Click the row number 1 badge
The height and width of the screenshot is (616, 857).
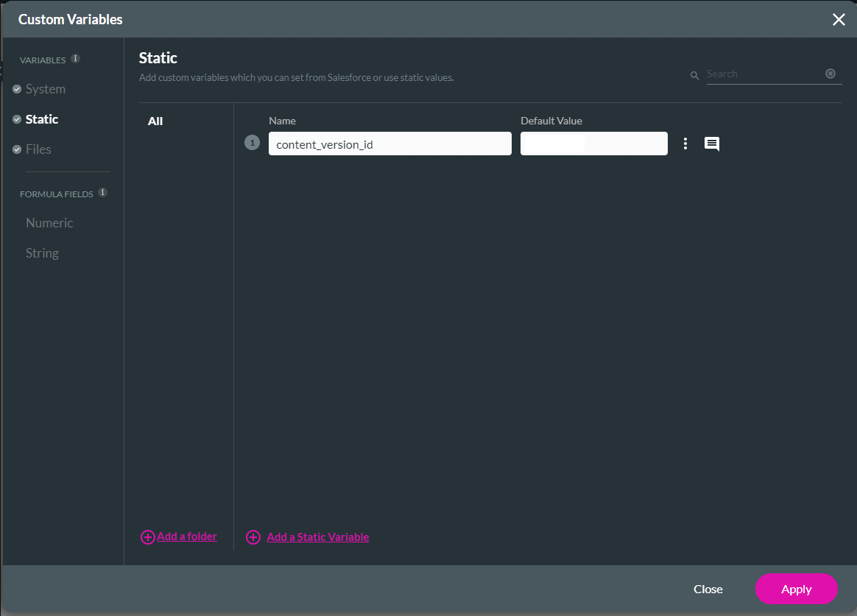coord(252,144)
